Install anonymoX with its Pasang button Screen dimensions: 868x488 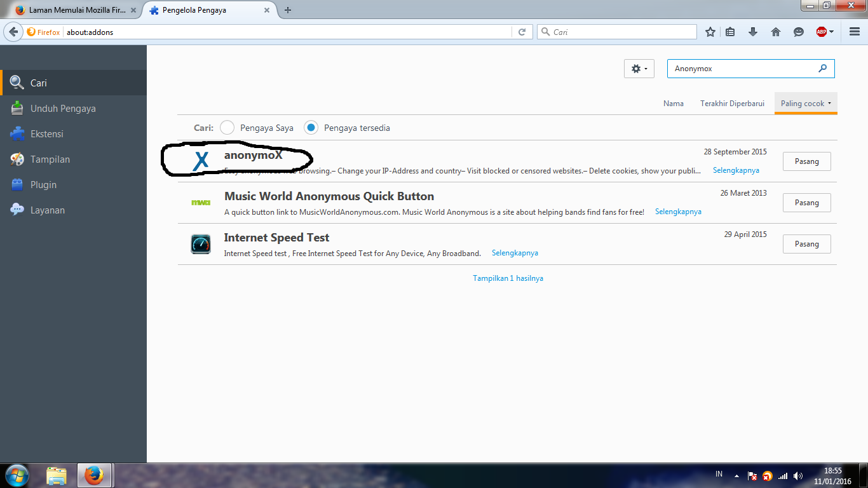click(806, 161)
